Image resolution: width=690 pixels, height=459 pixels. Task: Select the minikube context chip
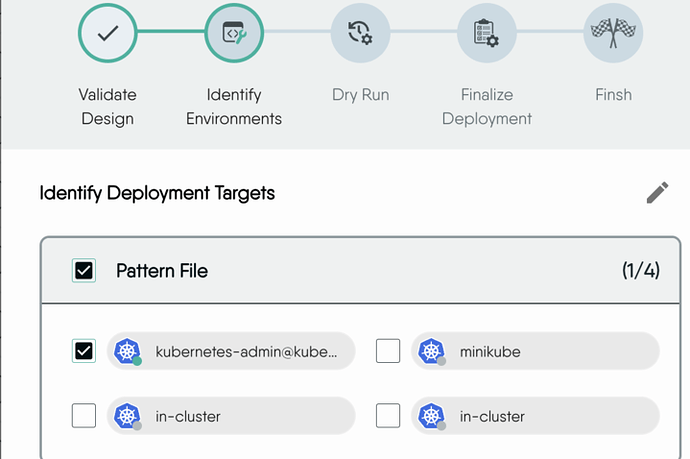pyautogui.click(x=535, y=351)
